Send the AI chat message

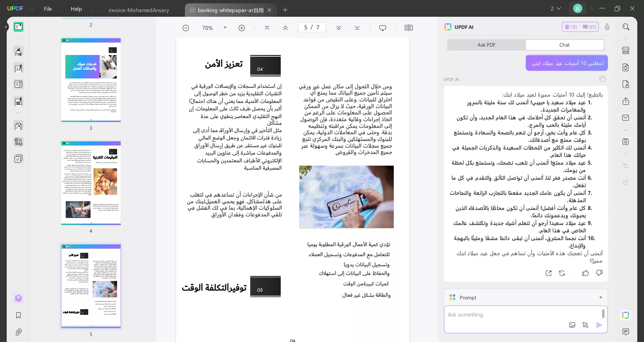[599, 325]
